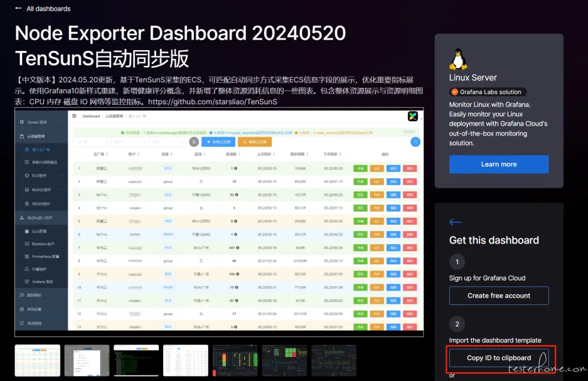Select the second thumbnail with the gray dialog
This screenshot has width=588, height=381.
(87, 360)
